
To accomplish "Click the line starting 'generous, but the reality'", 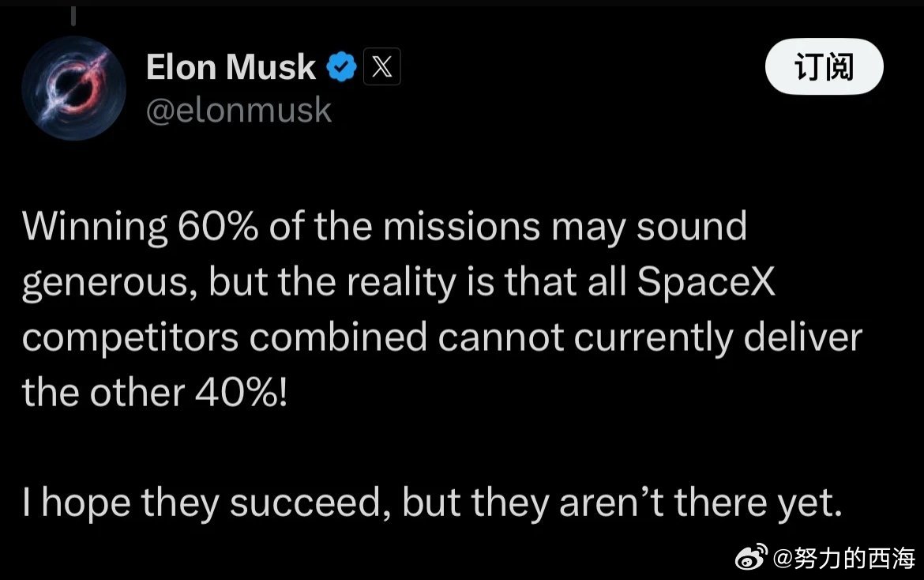I will pyautogui.click(x=398, y=283).
